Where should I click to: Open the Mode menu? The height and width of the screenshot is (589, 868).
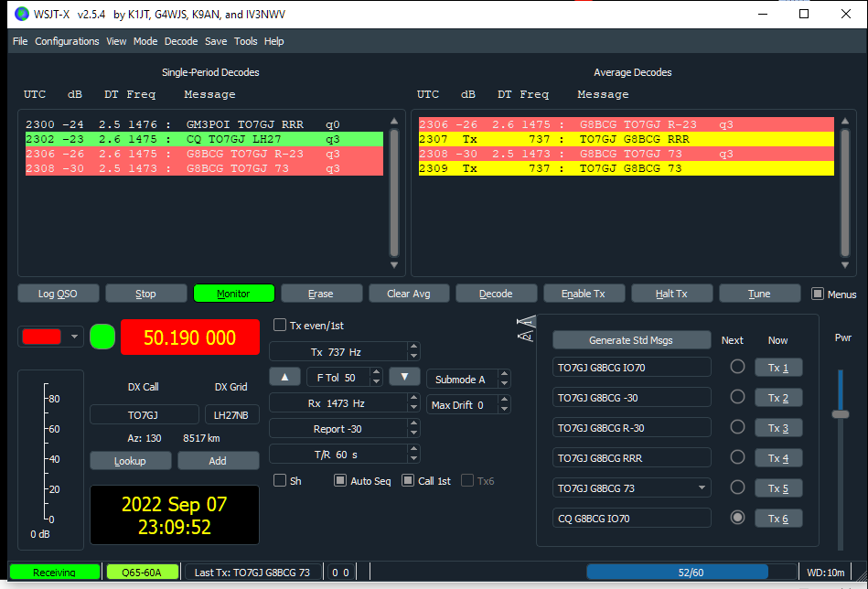point(145,41)
